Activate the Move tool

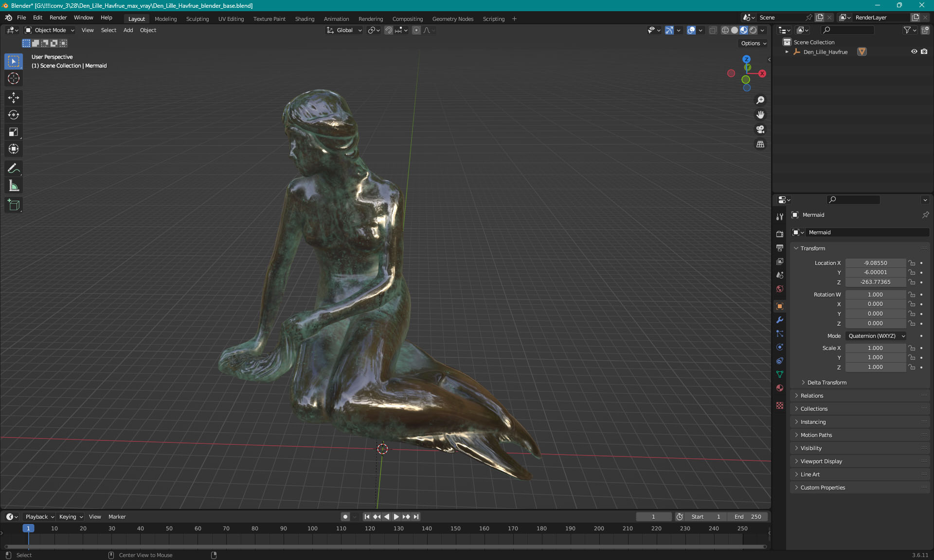click(14, 98)
